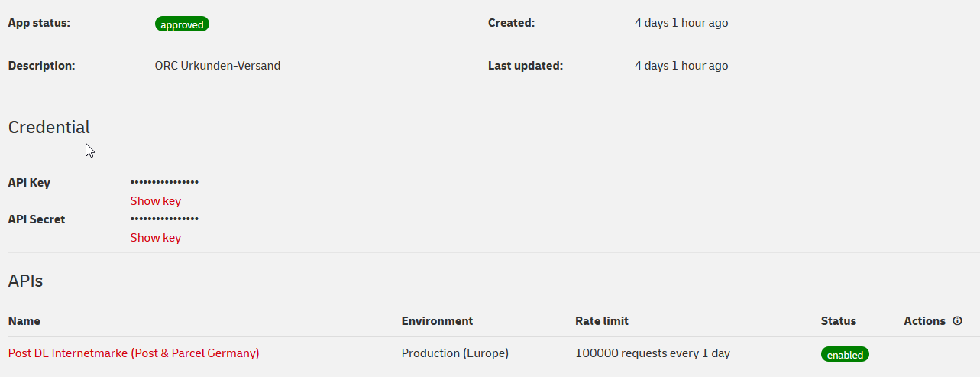Click the Production (Europe) environment cell

click(455, 353)
